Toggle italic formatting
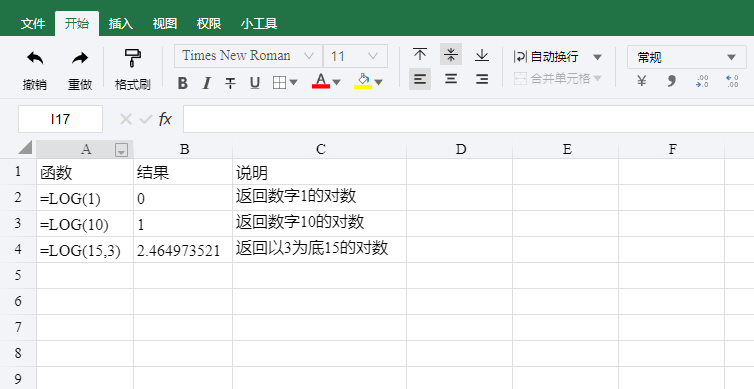 206,83
